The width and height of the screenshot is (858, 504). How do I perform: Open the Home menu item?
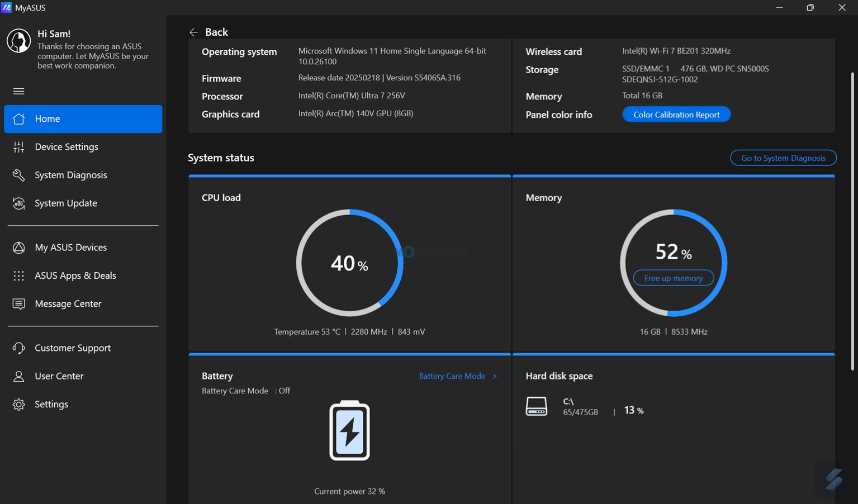pyautogui.click(x=83, y=119)
